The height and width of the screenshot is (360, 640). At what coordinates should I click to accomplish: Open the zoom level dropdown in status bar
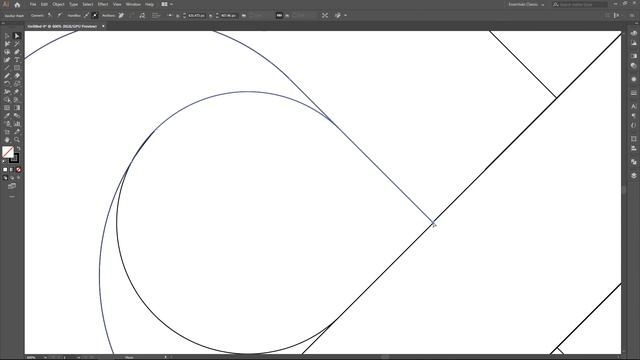click(45, 358)
